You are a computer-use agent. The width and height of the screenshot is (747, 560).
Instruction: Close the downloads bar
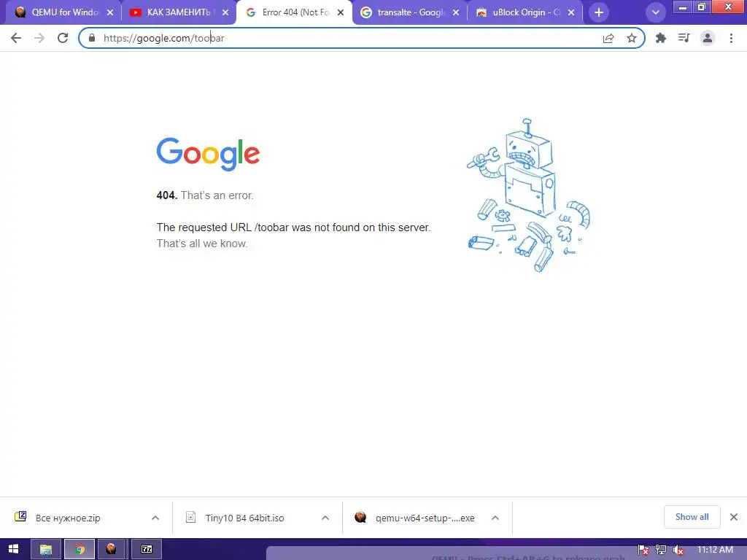pos(734,517)
